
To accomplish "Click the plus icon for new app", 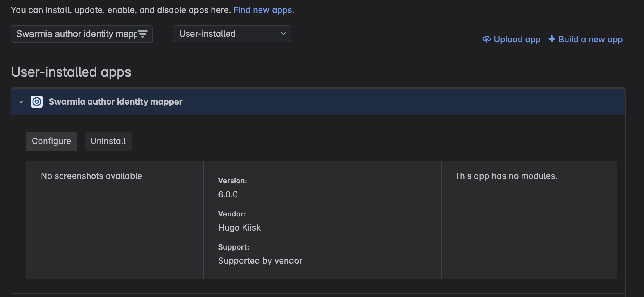I will (551, 39).
